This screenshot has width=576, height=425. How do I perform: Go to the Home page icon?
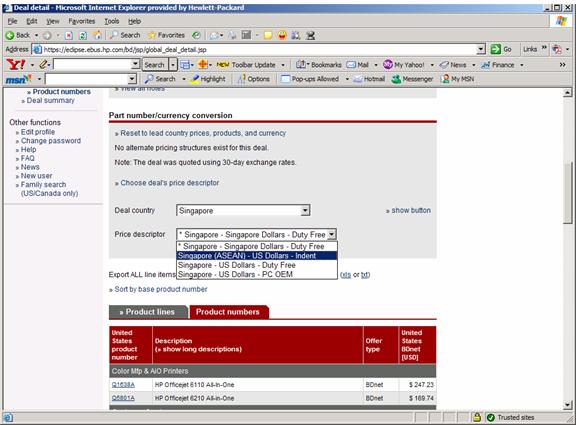pyautogui.click(x=97, y=35)
